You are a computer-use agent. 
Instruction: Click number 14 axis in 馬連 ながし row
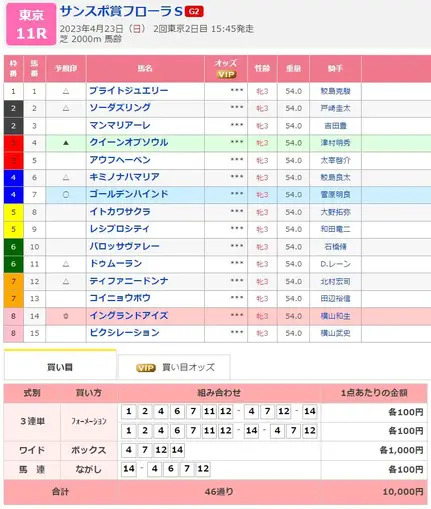coord(129,469)
